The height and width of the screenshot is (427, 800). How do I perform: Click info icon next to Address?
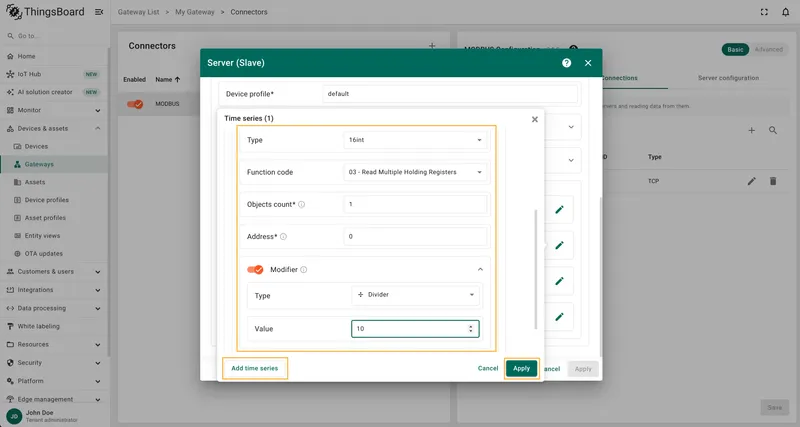(283, 237)
